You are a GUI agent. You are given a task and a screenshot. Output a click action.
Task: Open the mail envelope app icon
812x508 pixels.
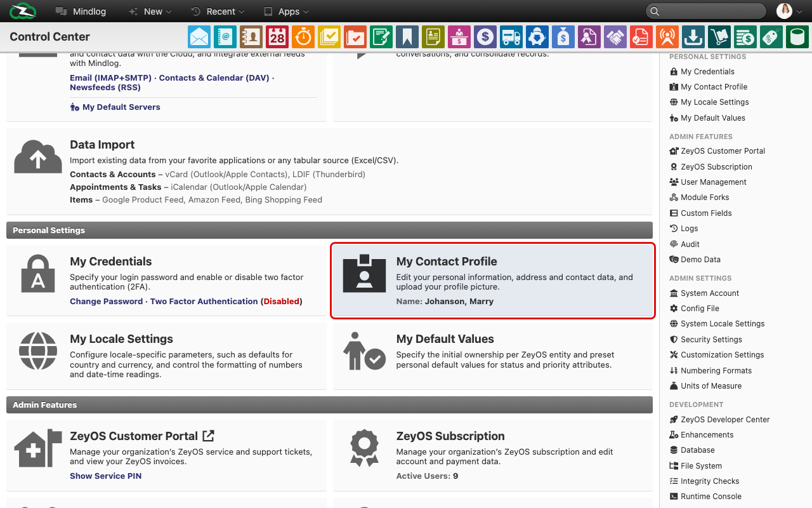(199, 37)
